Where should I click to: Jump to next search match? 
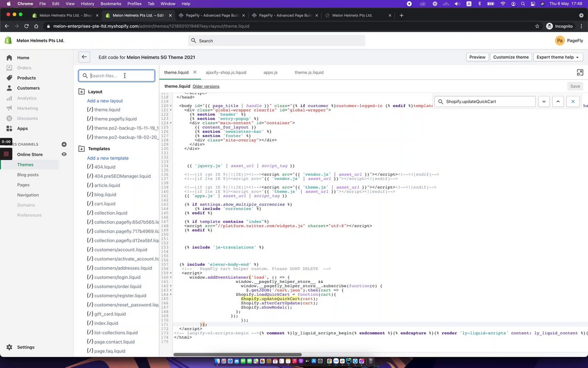[x=544, y=102]
